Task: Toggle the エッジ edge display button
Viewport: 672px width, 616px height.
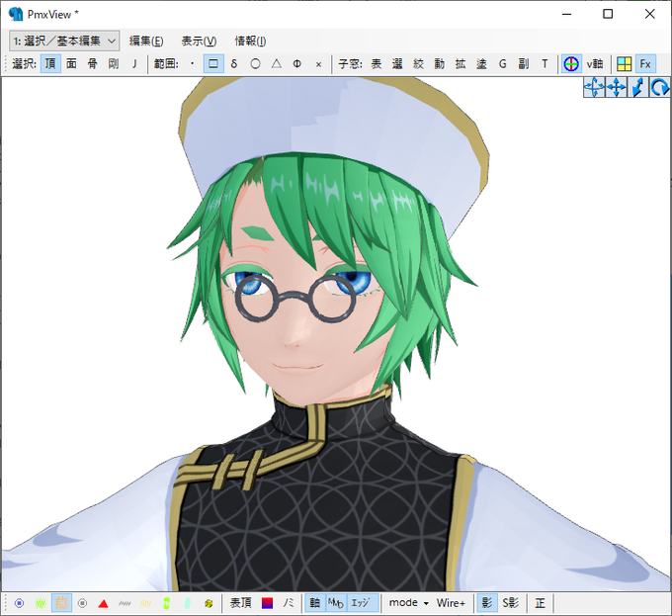Action: pos(362,603)
